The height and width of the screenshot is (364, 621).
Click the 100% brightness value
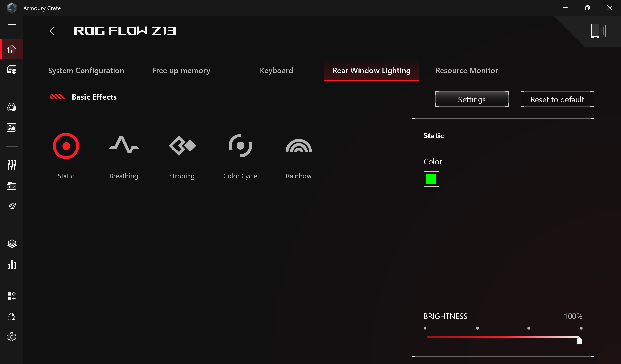point(573,316)
